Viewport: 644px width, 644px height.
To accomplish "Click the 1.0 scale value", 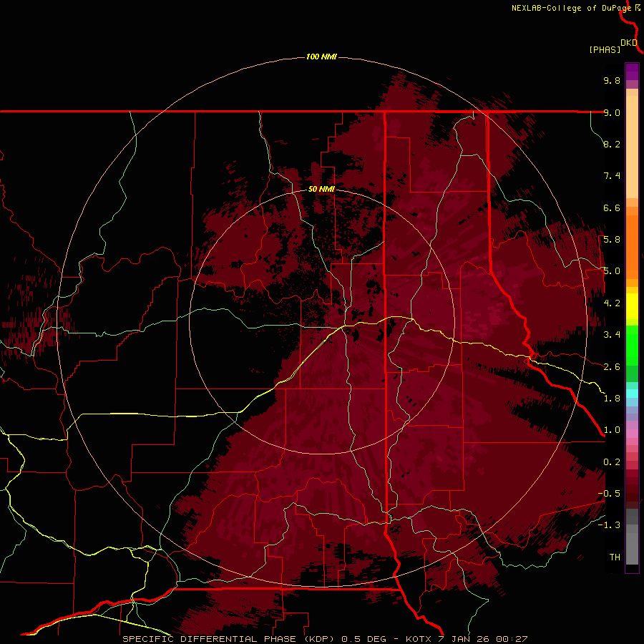I will coord(612,430).
